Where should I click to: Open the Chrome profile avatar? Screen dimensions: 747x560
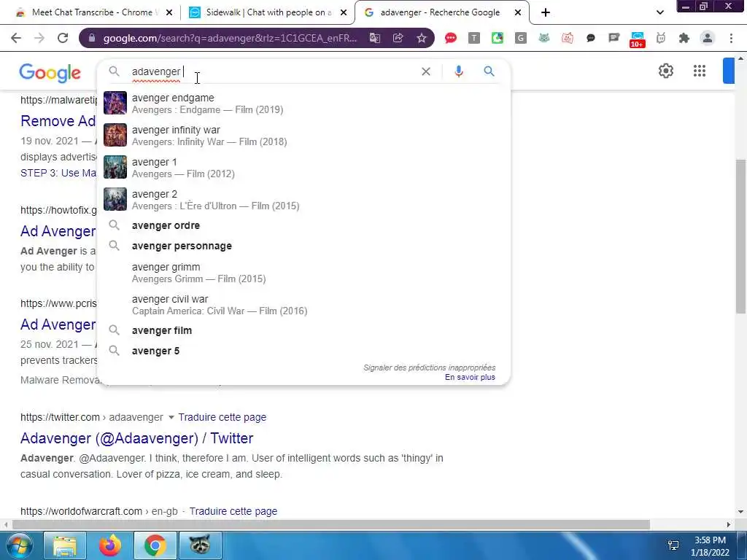708,38
